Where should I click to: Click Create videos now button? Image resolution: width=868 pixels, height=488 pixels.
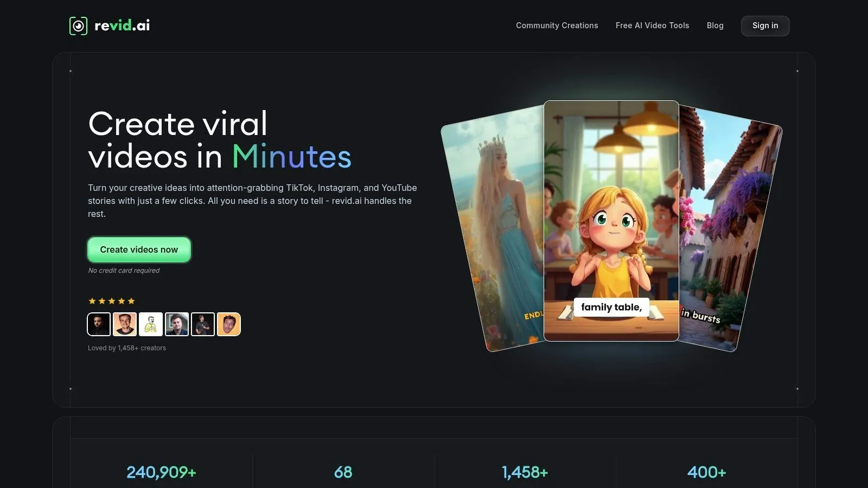[139, 249]
